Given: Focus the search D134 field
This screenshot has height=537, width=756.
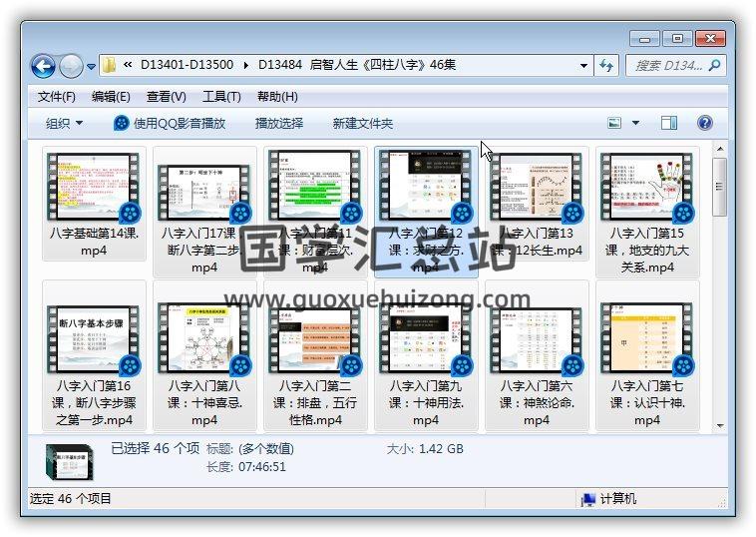Looking at the screenshot, I should point(675,65).
